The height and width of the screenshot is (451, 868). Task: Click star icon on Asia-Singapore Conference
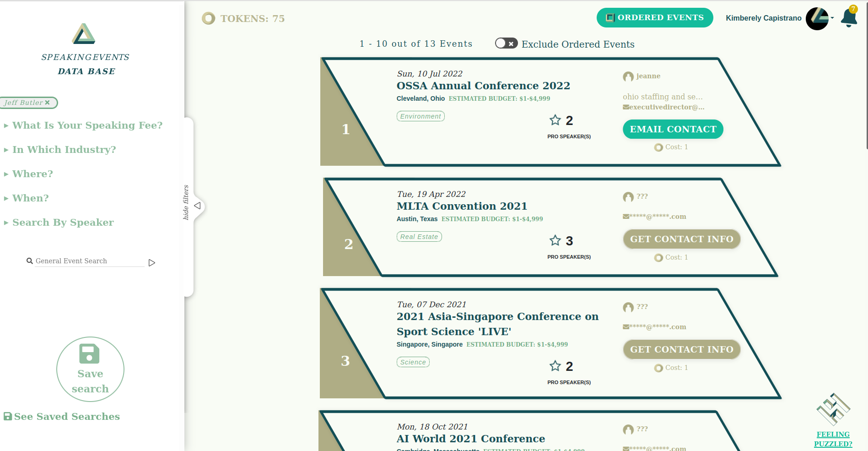[x=555, y=366]
